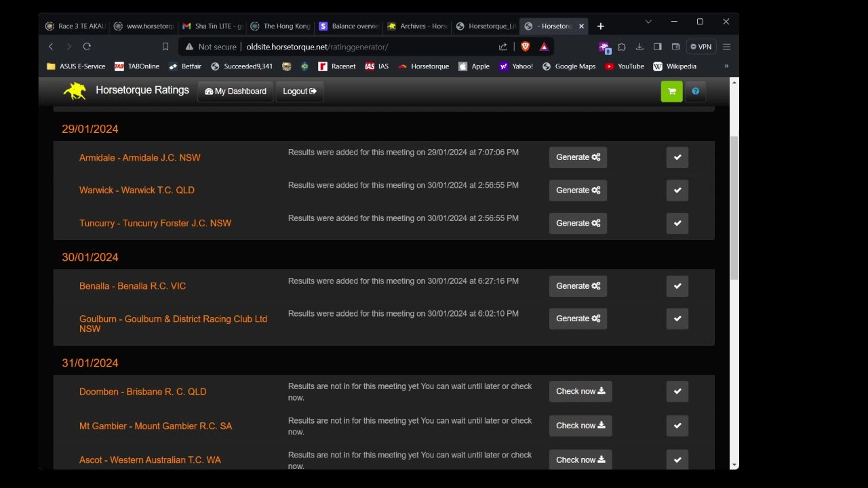The width and height of the screenshot is (868, 488).
Task: Toggle checkmark for Ascot meeting
Action: [677, 460]
